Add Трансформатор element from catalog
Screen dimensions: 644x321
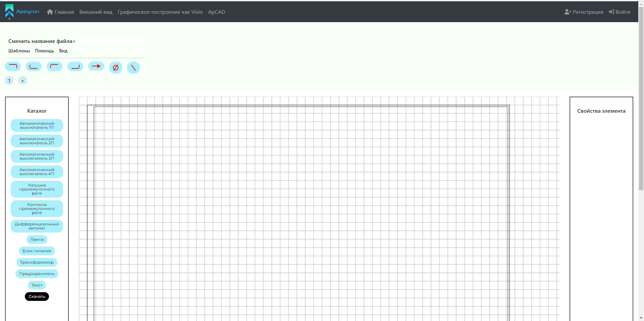(37, 262)
